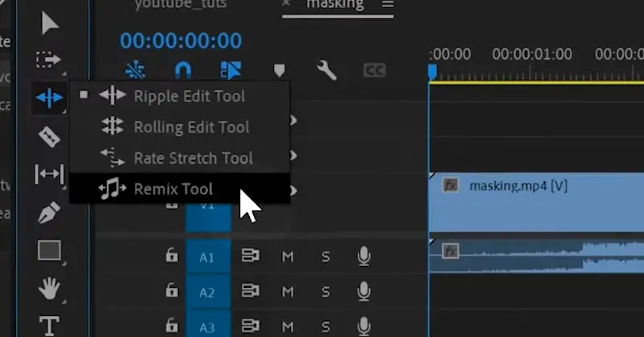Choose Remix Tool from the flyout
Viewport: 644px width, 337px height.
click(x=172, y=189)
